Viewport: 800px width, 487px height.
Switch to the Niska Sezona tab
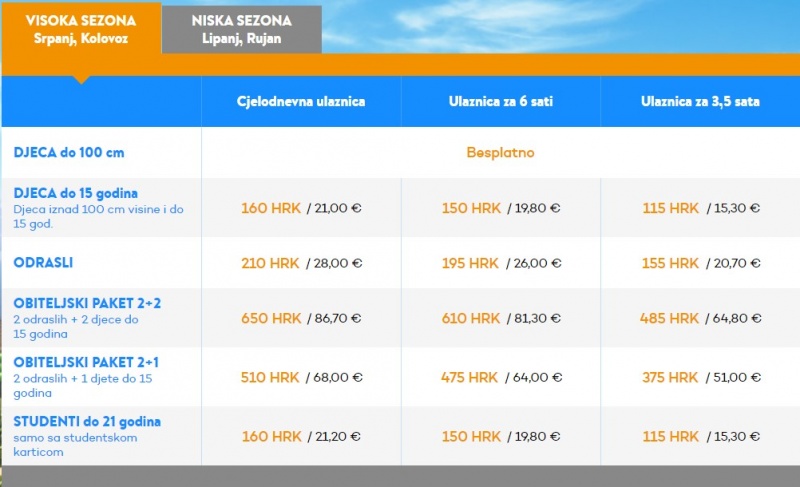click(241, 28)
